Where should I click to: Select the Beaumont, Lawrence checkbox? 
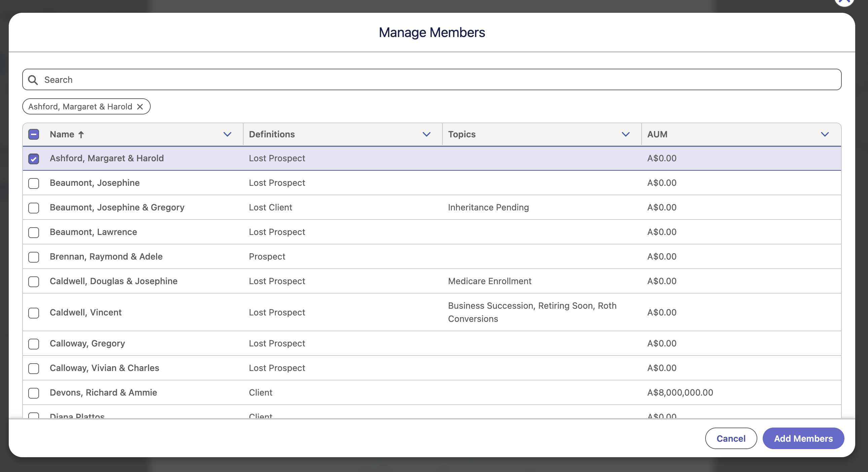pyautogui.click(x=34, y=233)
